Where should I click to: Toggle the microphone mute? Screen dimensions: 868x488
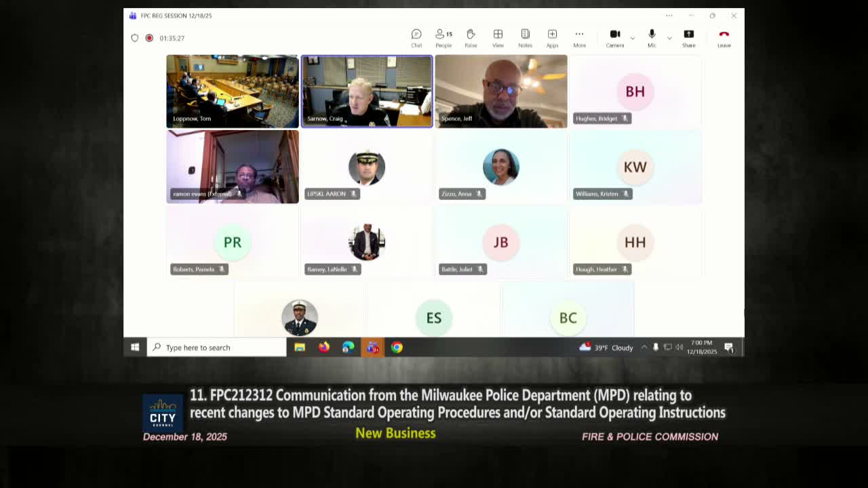[652, 38]
